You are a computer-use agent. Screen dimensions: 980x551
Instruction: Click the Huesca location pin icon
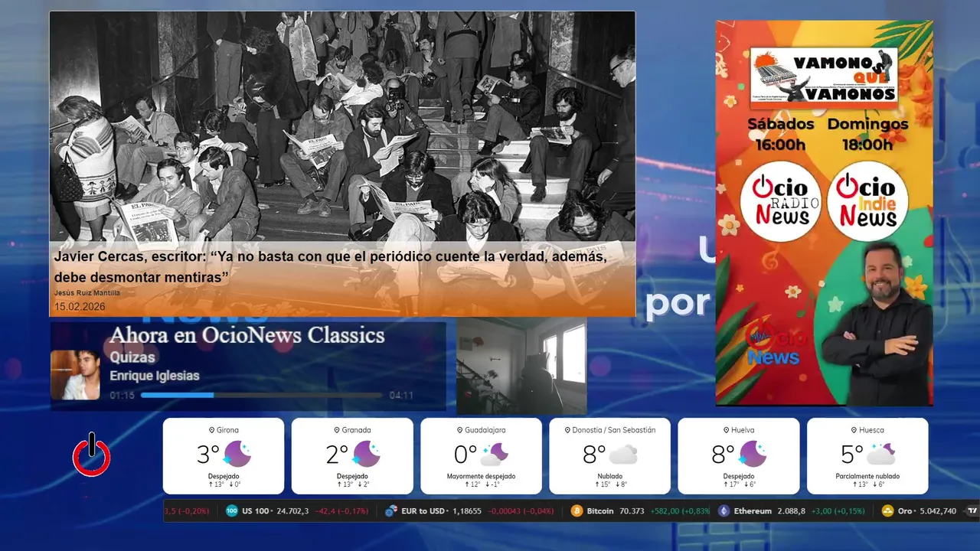(x=854, y=430)
